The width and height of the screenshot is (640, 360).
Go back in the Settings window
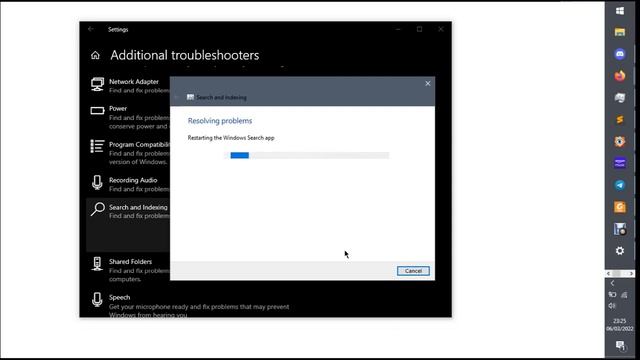click(91, 29)
